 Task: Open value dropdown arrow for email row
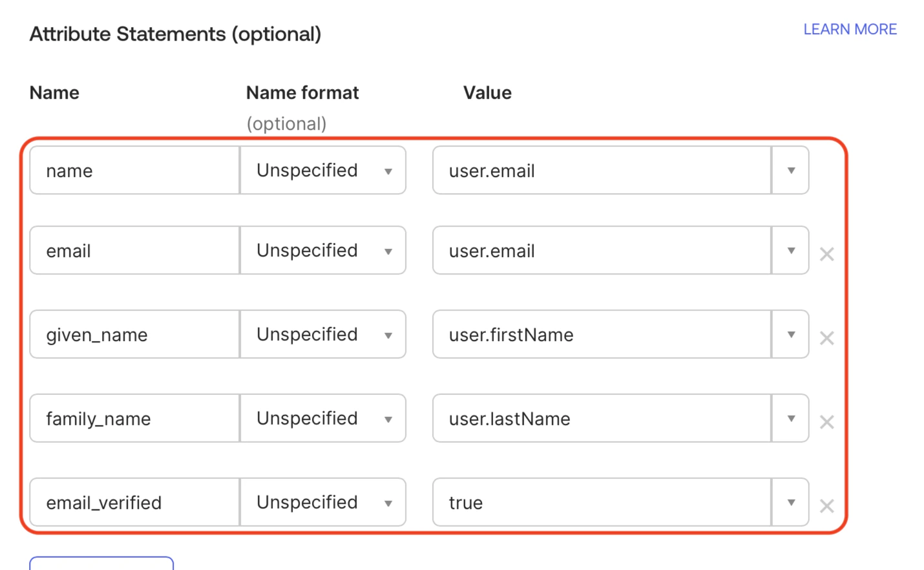click(791, 251)
